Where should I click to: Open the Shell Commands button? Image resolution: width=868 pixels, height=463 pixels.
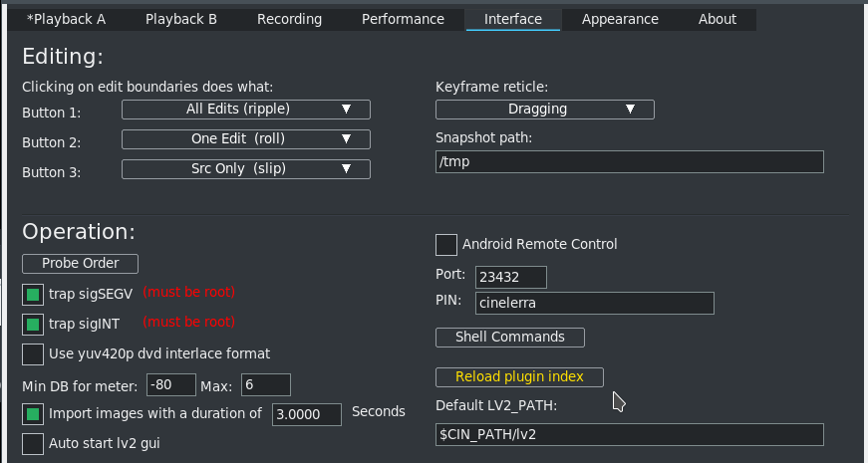(x=509, y=337)
